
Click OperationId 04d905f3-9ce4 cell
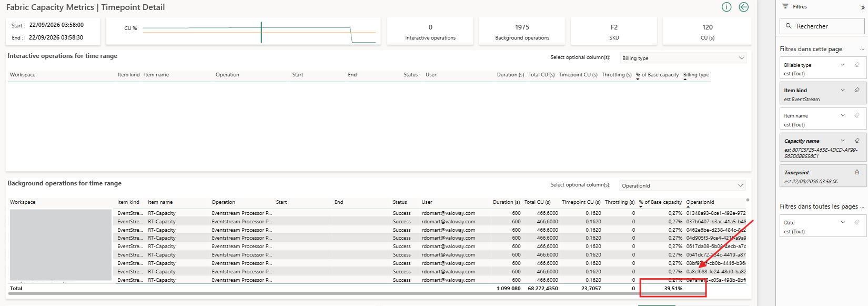click(715, 238)
